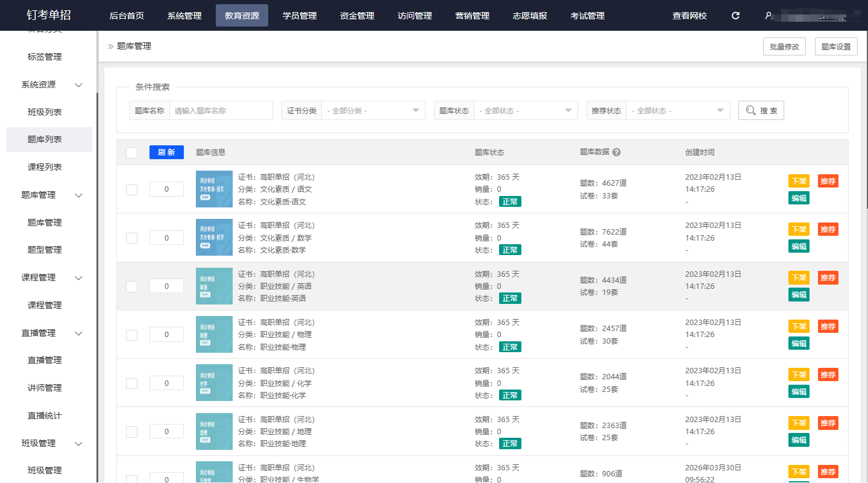Click the breadcrumb arrow before 题库管理

(x=110, y=46)
